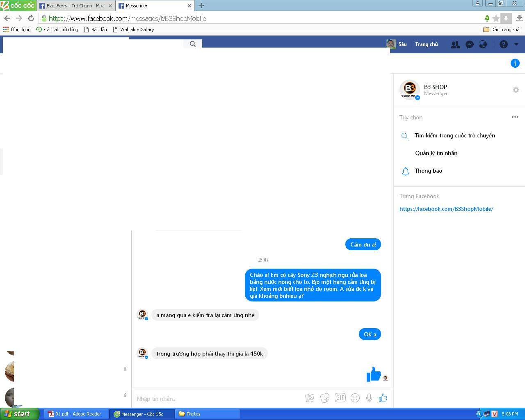Click the friend requests icon
525x420 pixels.
click(x=455, y=44)
